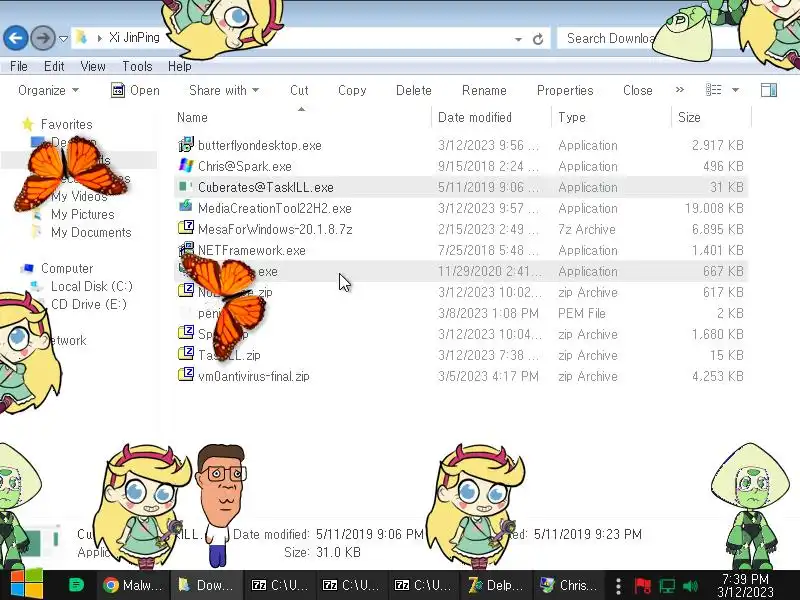Viewport: 800px width, 600px height.
Task: Open the View menu
Action: (x=93, y=66)
